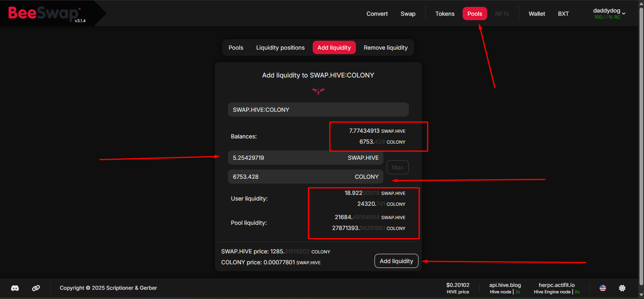Click the 21684 SWAP.HIVE pool liquidity value
Viewport: 644px width, 299px height.
(x=370, y=217)
